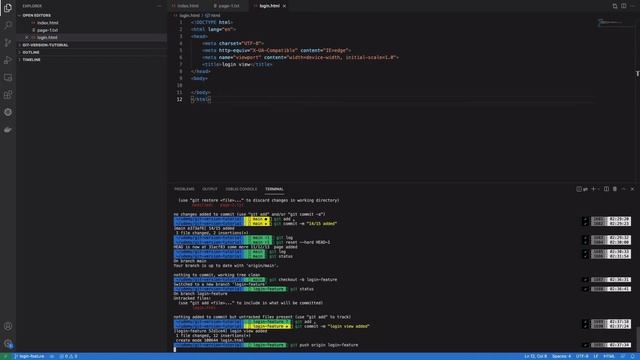Click the git terminal shell label
Screen dimensions: 640x360
(x=582, y=189)
